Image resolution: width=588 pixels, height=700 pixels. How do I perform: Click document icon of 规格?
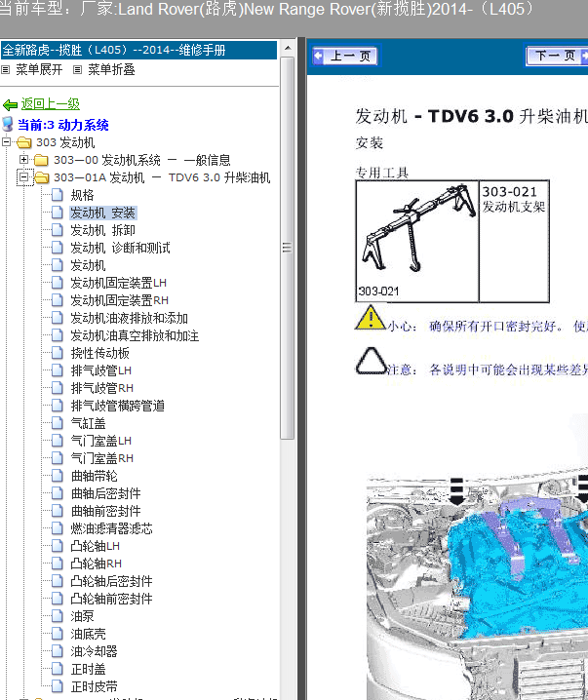pyautogui.click(x=57, y=195)
